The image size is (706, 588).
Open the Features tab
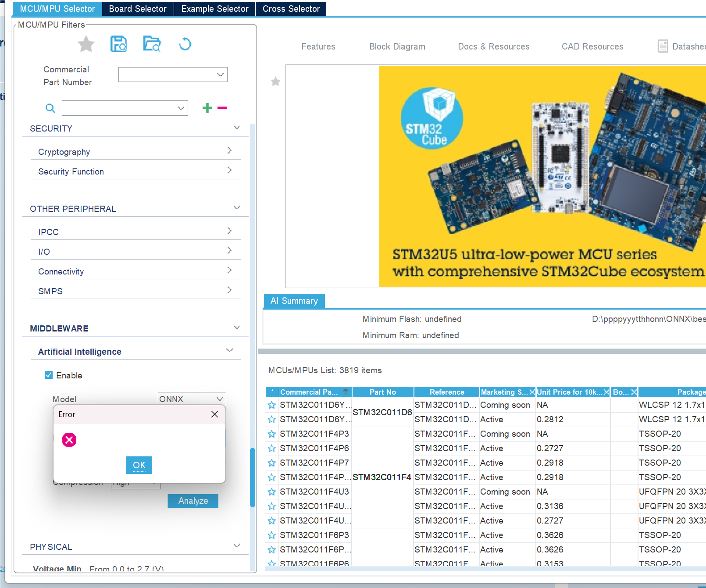(x=318, y=46)
